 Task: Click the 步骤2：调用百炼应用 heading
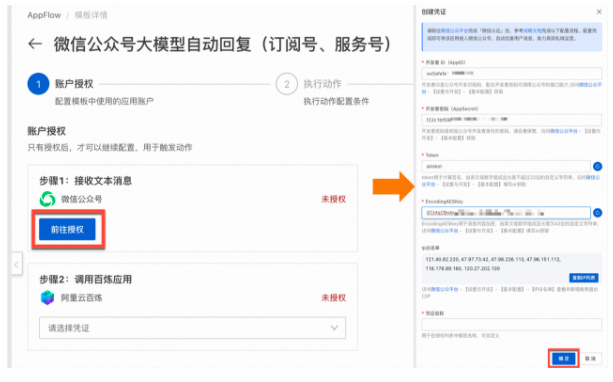tap(86, 279)
